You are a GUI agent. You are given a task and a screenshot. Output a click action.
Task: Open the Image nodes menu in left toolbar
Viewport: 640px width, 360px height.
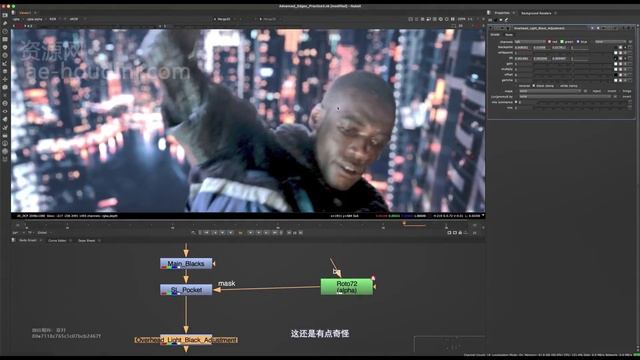(5, 15)
